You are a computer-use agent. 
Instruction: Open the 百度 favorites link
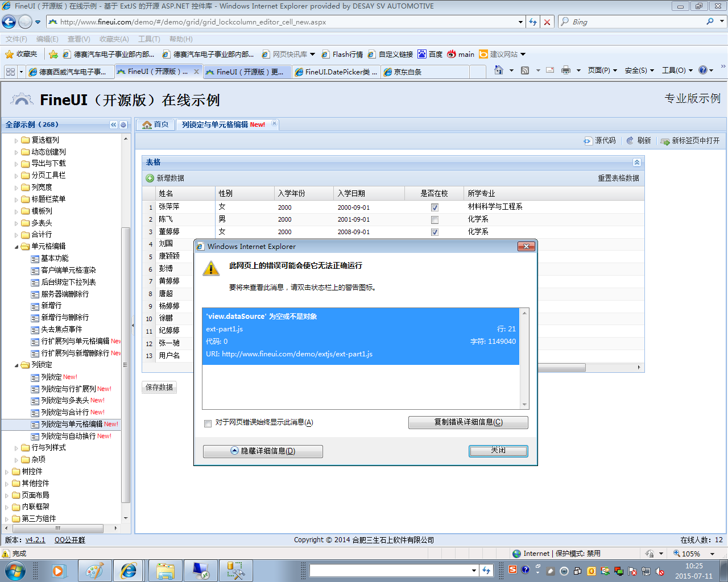[x=430, y=54]
